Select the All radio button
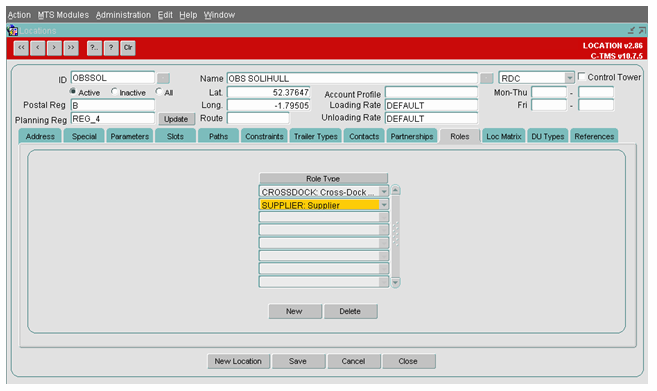This screenshot has height=391, width=657. [158, 91]
